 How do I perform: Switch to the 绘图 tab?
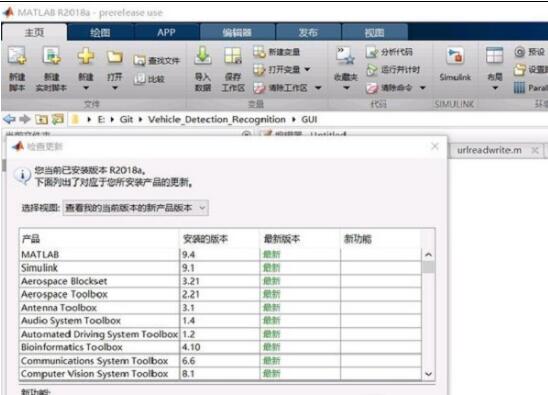pos(100,33)
